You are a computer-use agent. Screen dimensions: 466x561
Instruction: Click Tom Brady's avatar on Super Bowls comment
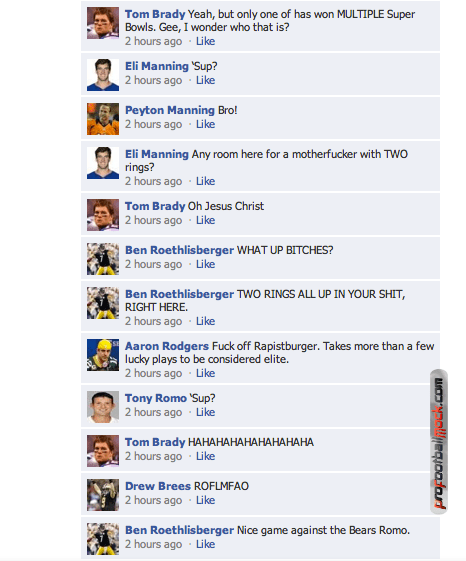pyautogui.click(x=103, y=23)
